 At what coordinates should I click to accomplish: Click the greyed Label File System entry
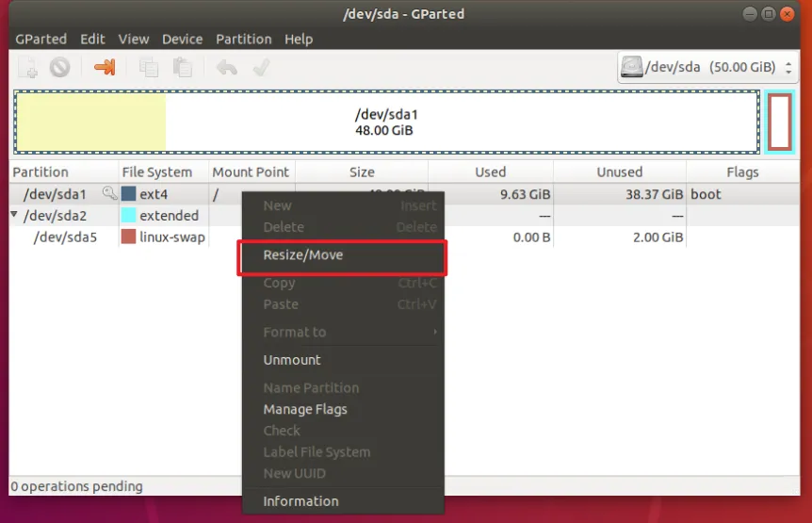pyautogui.click(x=343, y=452)
